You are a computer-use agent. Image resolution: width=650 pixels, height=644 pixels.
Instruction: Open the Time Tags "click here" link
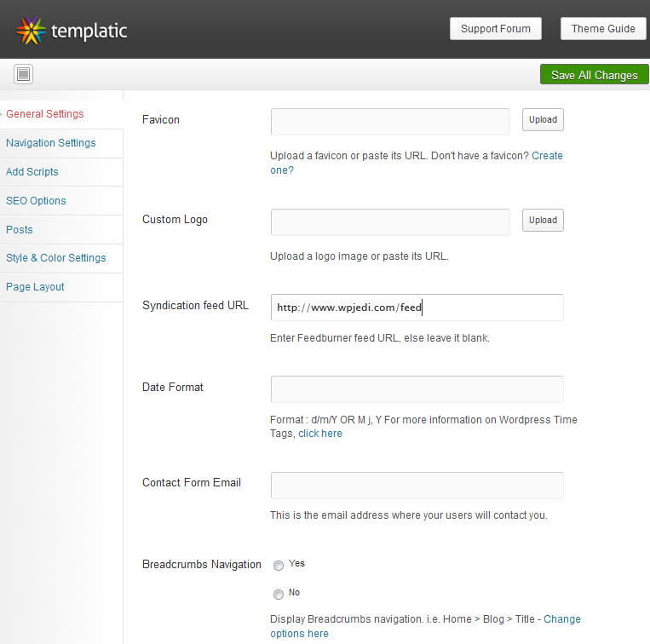coord(320,434)
